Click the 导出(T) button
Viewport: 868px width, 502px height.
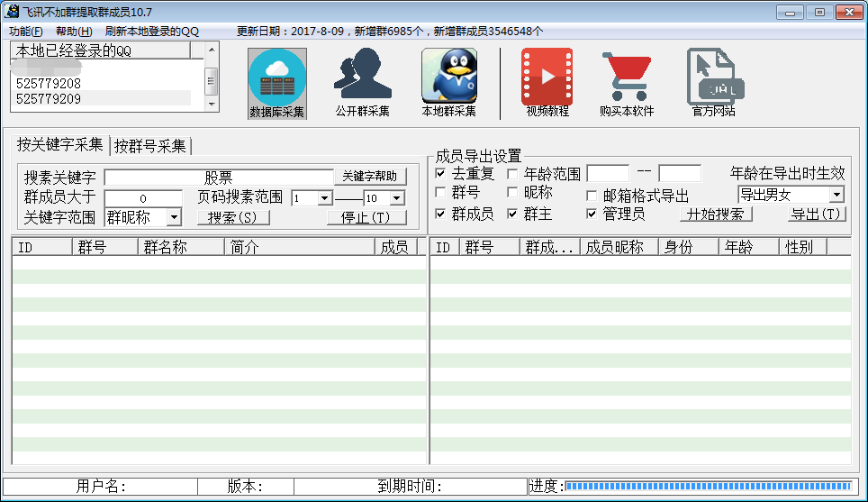(x=817, y=214)
